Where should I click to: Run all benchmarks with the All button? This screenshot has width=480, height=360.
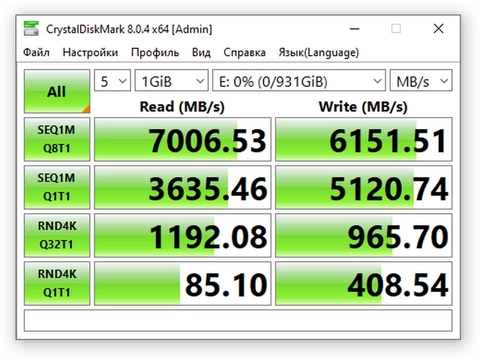[57, 91]
